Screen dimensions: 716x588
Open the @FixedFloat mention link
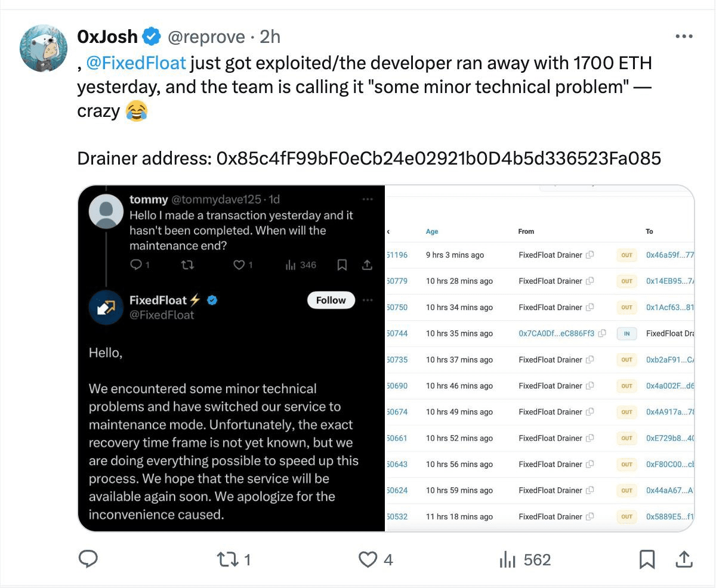click(136, 63)
